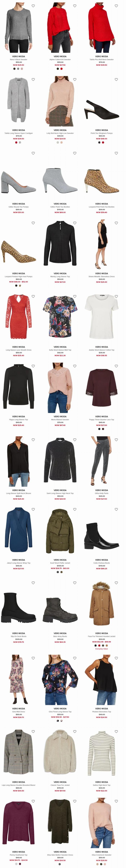
Task: Save Glitter Point-Toe Booties via heart icon
Action: pyautogui.click(x=75, y=153)
